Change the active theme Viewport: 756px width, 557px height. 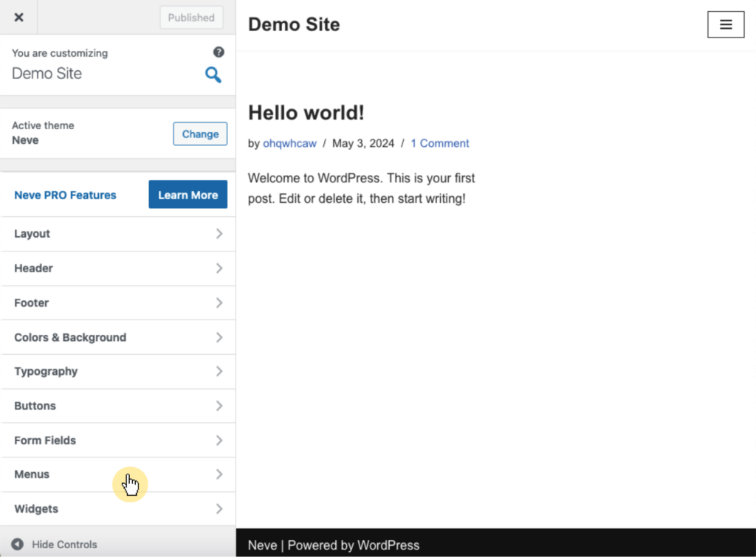200,134
